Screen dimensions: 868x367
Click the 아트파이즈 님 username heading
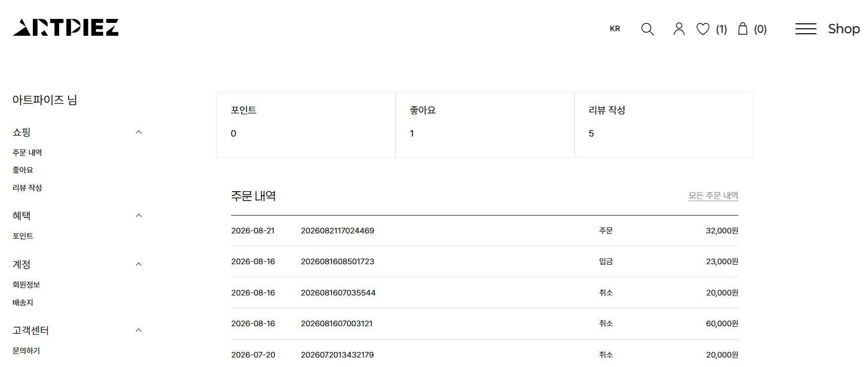(45, 100)
